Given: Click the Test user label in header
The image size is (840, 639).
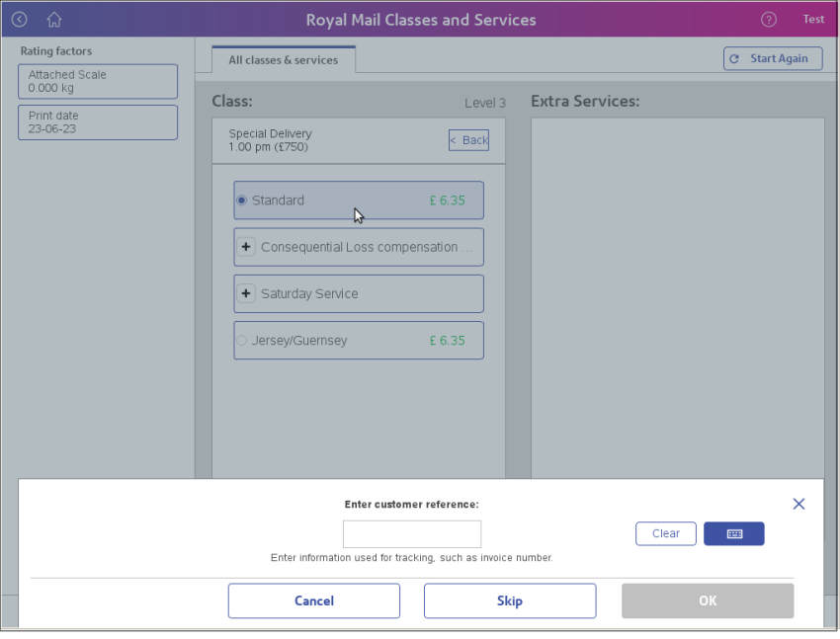Looking at the screenshot, I should [x=813, y=20].
